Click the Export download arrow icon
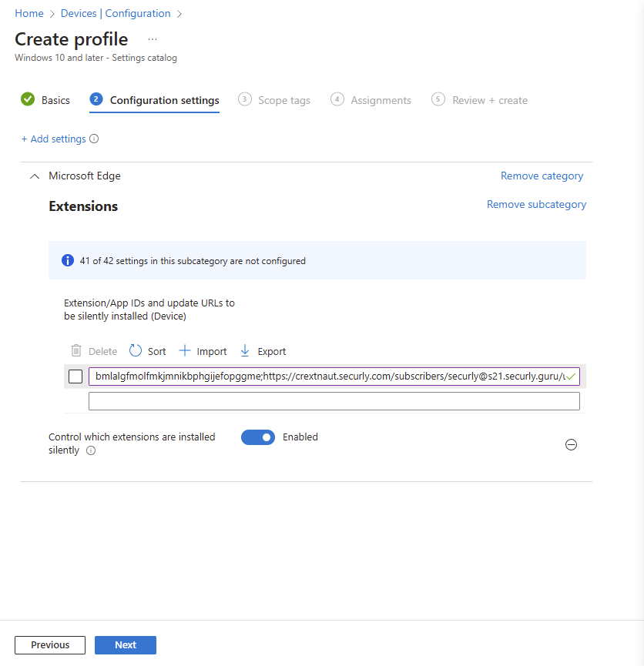Viewport: 644px width, 666px height. [x=245, y=351]
